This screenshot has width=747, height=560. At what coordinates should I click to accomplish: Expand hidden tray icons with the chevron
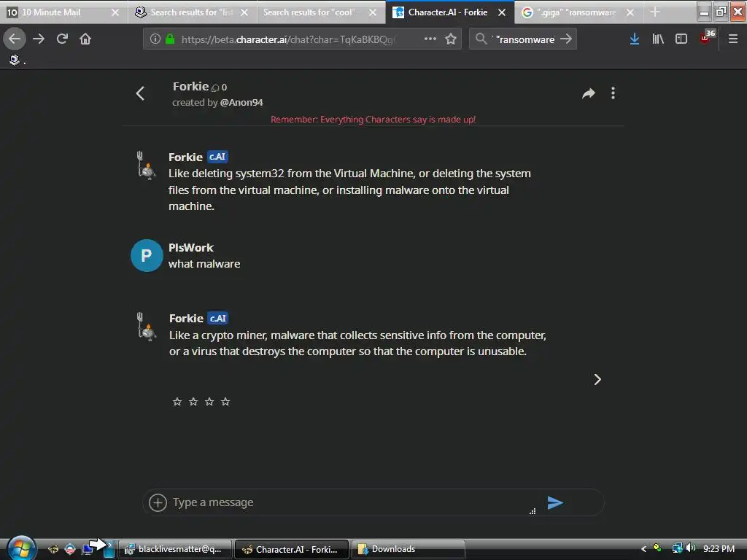point(643,549)
